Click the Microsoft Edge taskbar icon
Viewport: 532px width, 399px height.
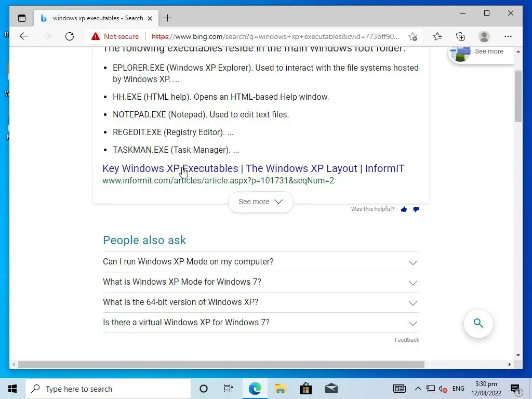pyautogui.click(x=255, y=389)
